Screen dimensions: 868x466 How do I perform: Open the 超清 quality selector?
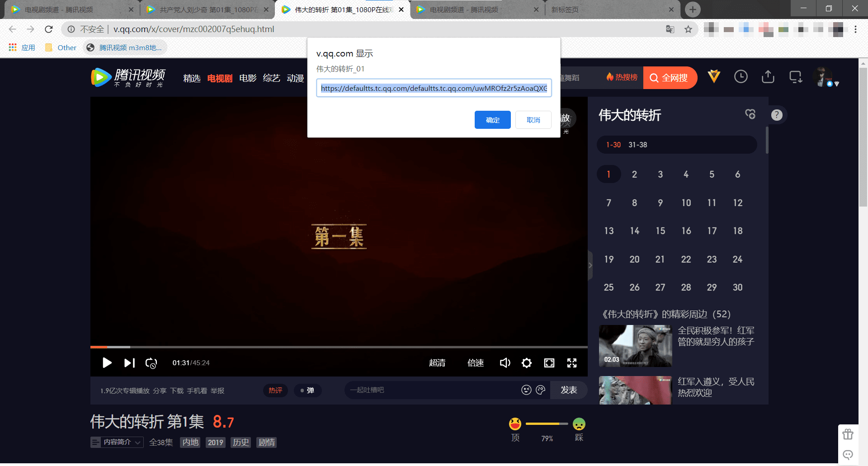pos(437,363)
